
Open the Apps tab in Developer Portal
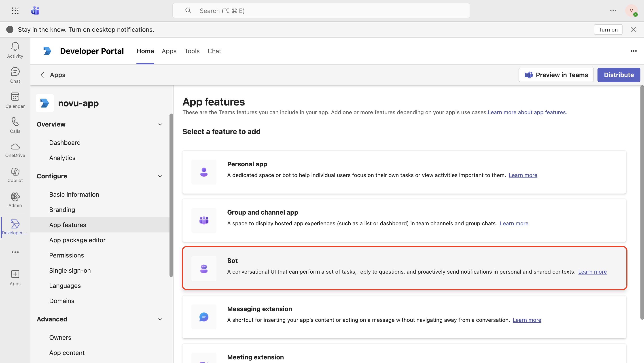pos(169,51)
